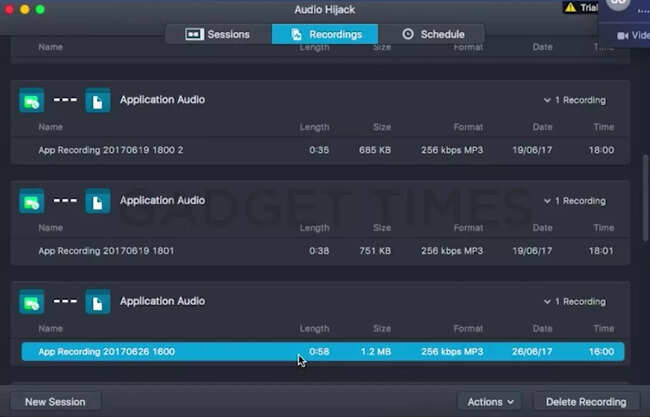The image size is (650, 417).
Task: Click the application source icon above App Recording 20170626 1600
Action: pyautogui.click(x=32, y=302)
